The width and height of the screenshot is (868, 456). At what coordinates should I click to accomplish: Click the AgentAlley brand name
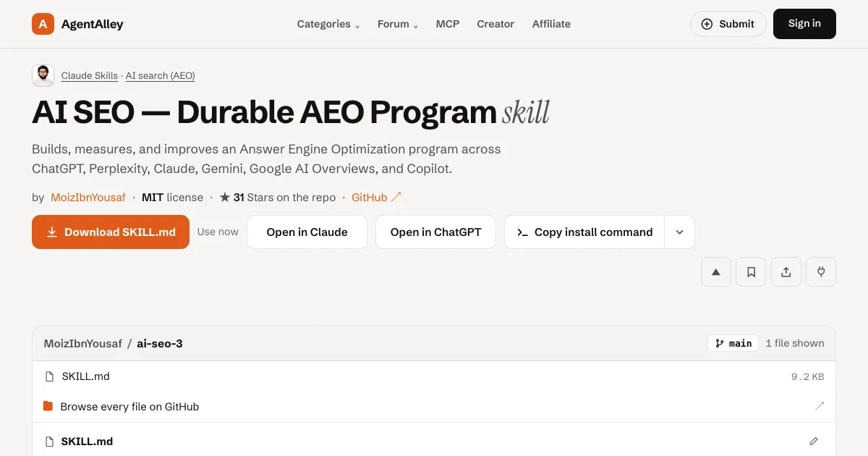point(93,24)
